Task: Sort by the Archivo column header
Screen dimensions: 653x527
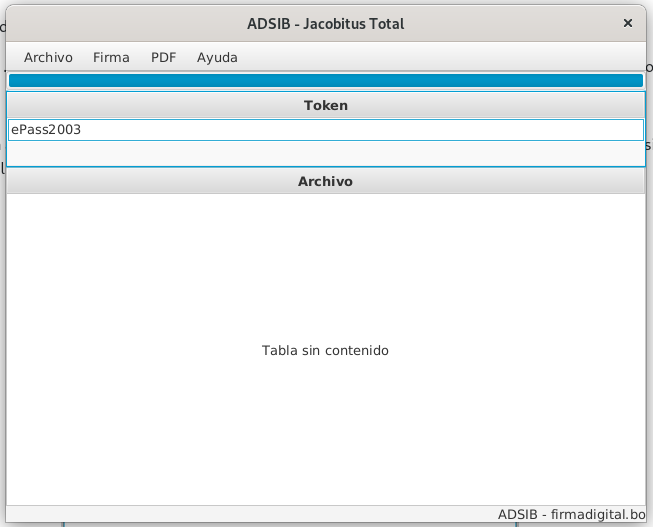Action: point(326,181)
